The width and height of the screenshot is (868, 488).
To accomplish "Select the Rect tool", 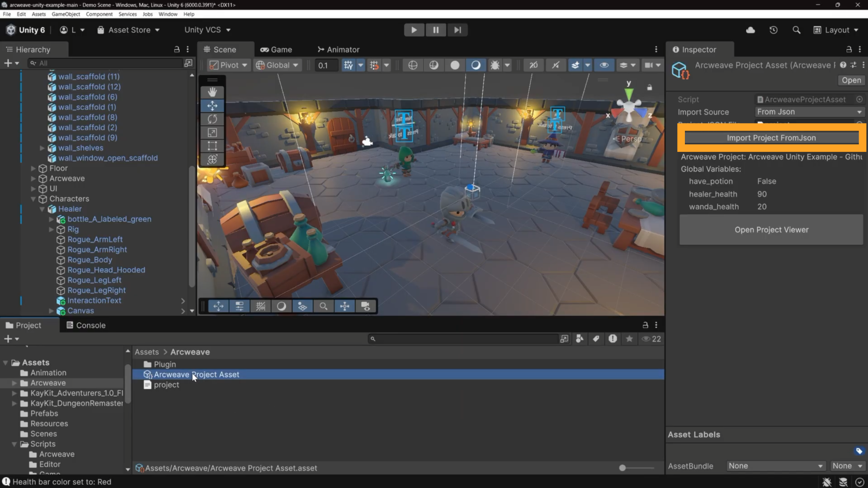I will (212, 146).
